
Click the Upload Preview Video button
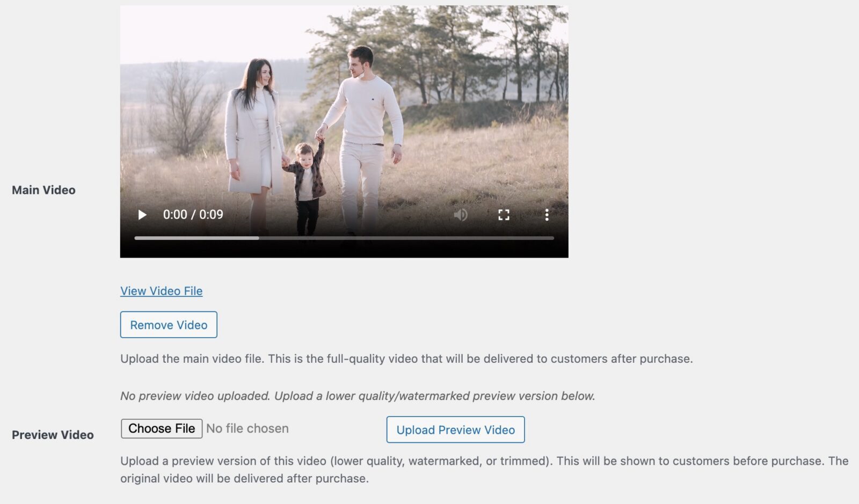tap(455, 429)
